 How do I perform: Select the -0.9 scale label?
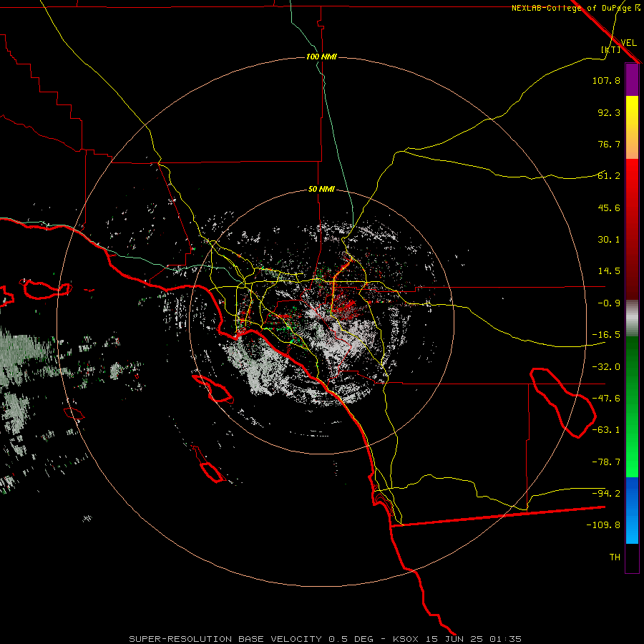(x=609, y=303)
